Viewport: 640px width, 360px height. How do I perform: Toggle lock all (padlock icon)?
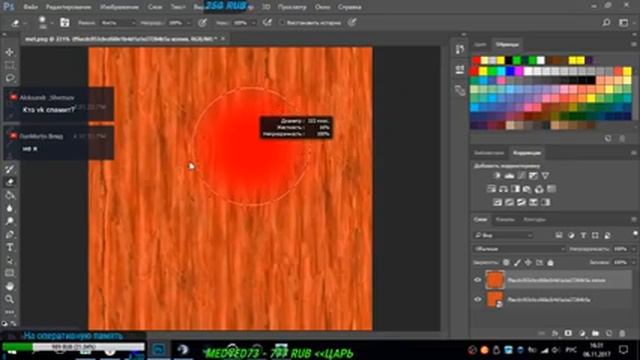(x=550, y=262)
